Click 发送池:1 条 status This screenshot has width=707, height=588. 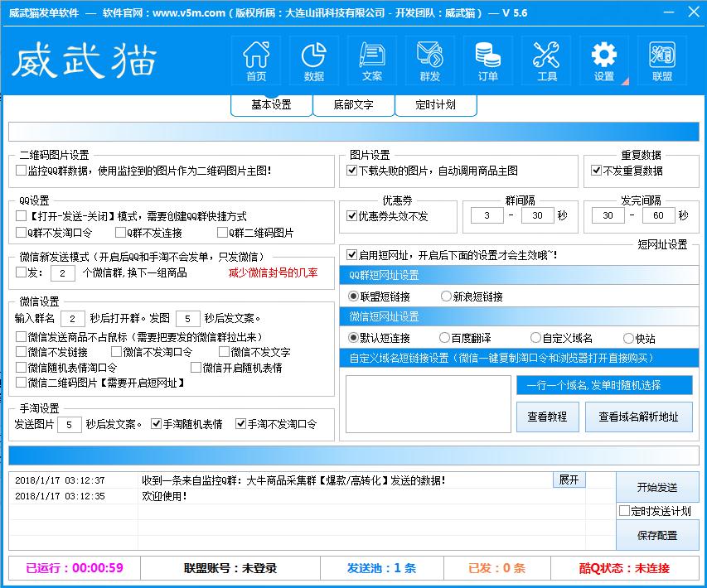[381, 568]
